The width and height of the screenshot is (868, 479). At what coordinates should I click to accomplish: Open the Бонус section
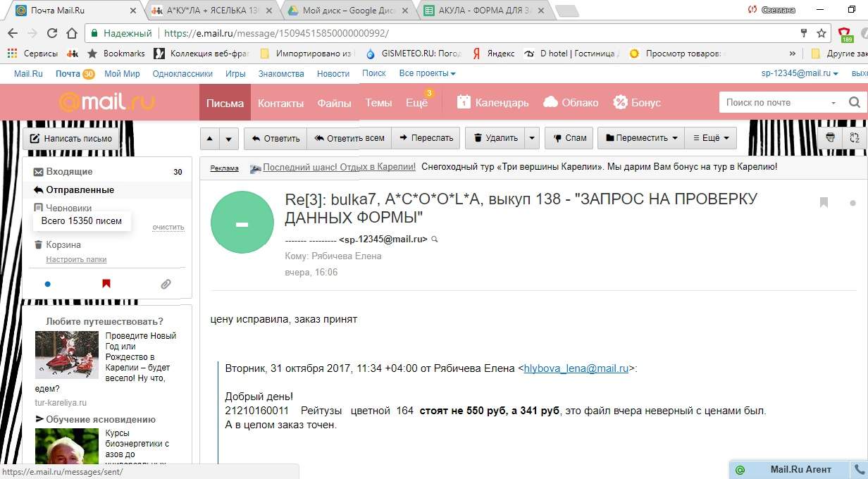coord(637,103)
